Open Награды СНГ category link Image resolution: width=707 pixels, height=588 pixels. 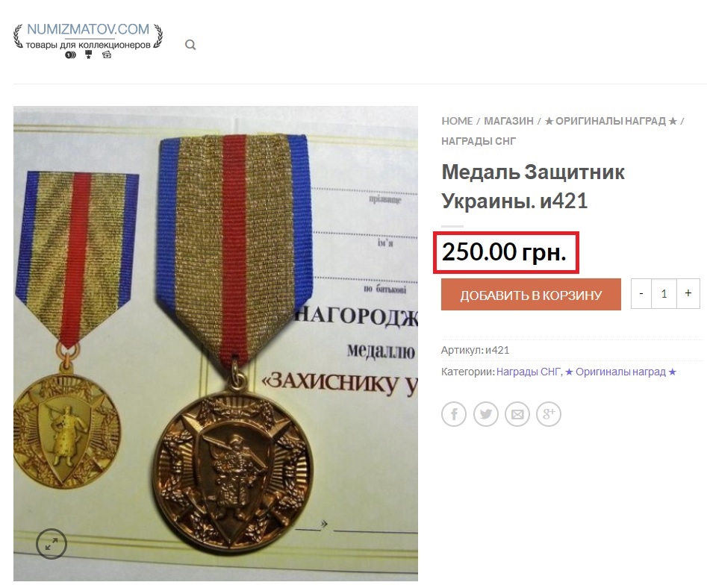[x=529, y=372]
